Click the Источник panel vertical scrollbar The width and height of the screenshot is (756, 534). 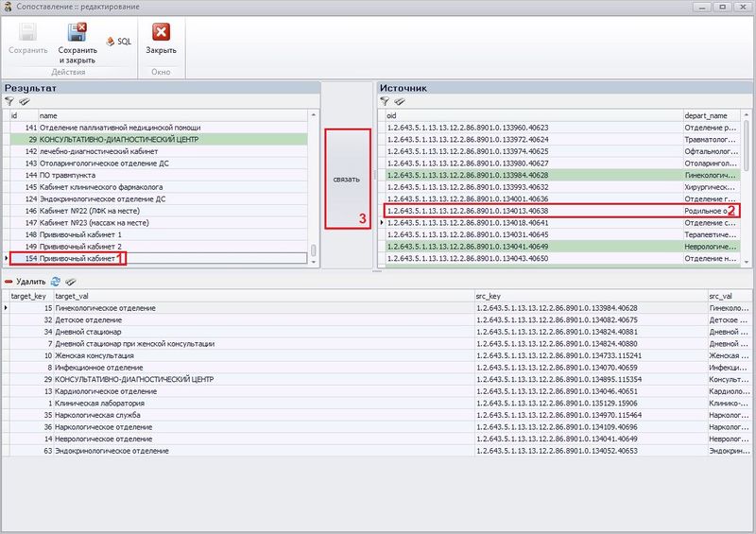click(x=747, y=189)
